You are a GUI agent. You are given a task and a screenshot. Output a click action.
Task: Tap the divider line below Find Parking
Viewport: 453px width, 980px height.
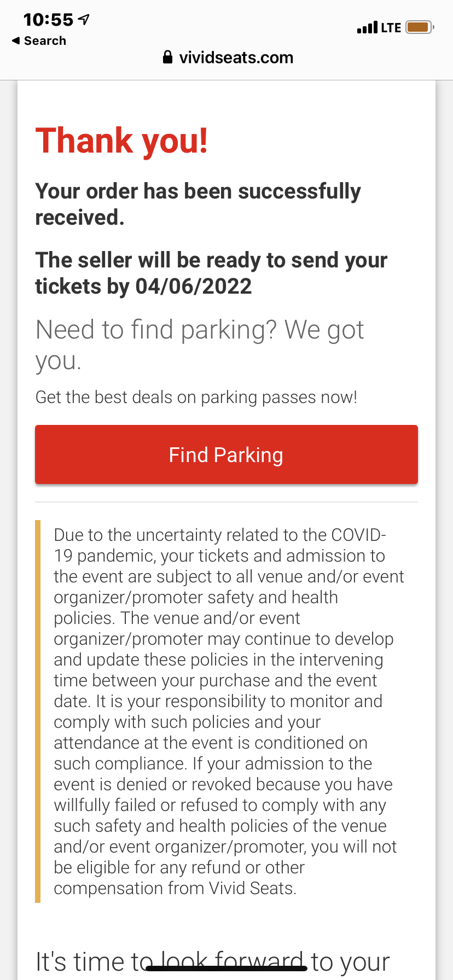click(226, 502)
